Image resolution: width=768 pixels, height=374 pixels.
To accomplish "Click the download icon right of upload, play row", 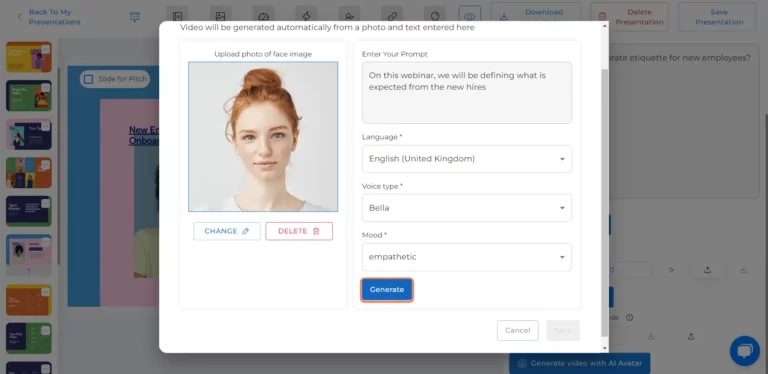I will click(744, 270).
